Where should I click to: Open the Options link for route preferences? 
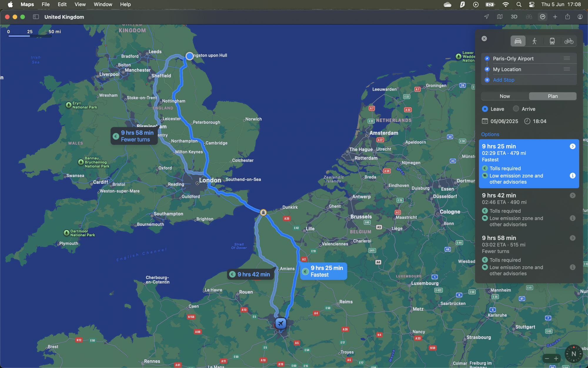point(490,134)
